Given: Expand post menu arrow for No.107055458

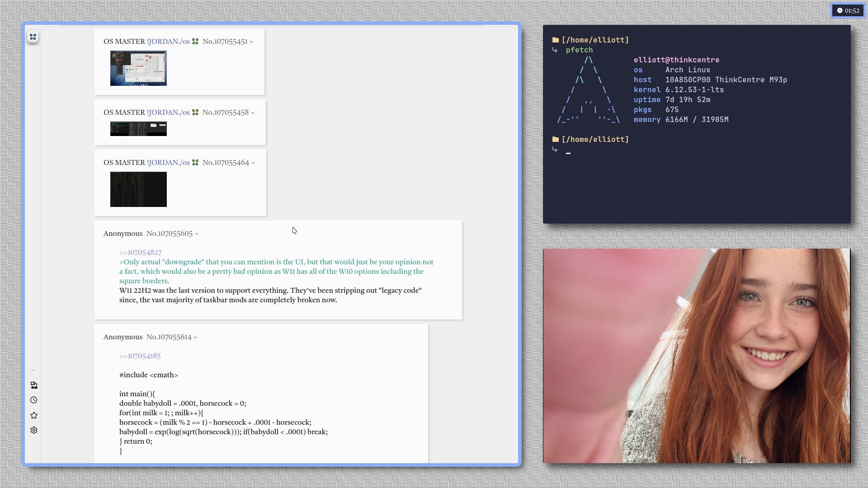Looking at the screenshot, I should pos(253,113).
